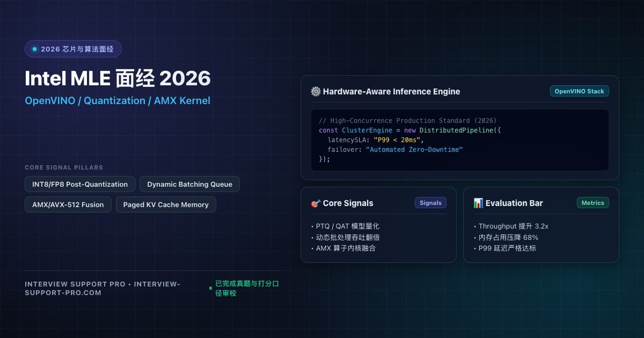This screenshot has height=338, width=644.
Task: Select the Metrics badge
Action: click(x=593, y=203)
